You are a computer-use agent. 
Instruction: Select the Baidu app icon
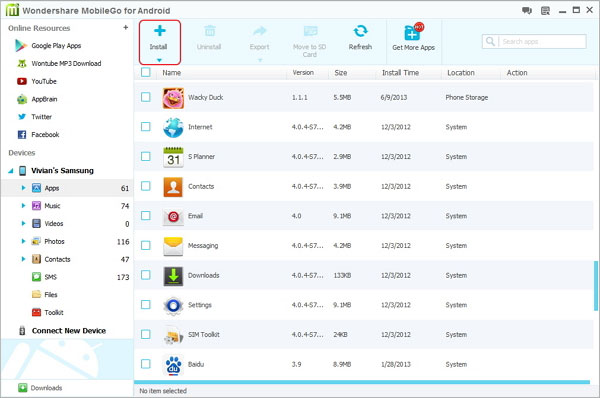173,365
